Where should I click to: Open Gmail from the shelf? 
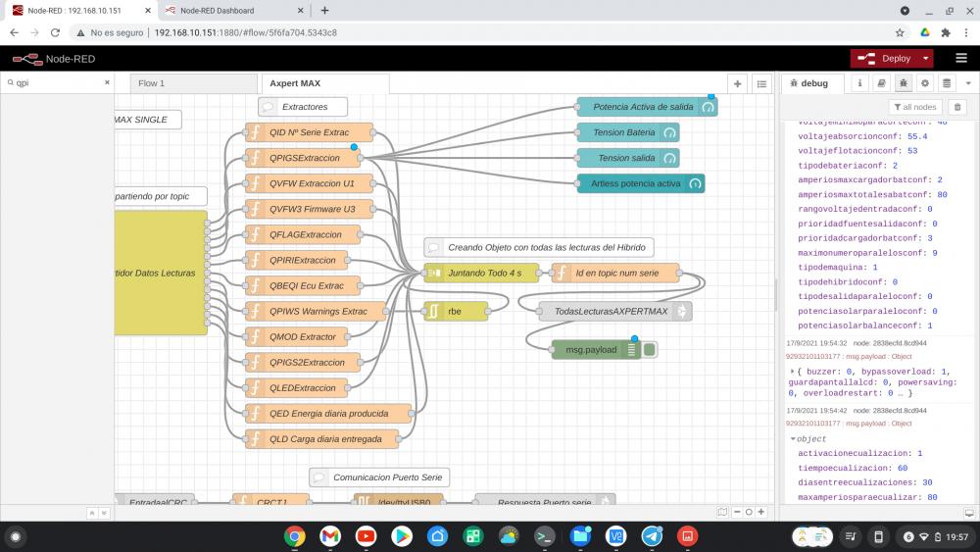click(330, 536)
